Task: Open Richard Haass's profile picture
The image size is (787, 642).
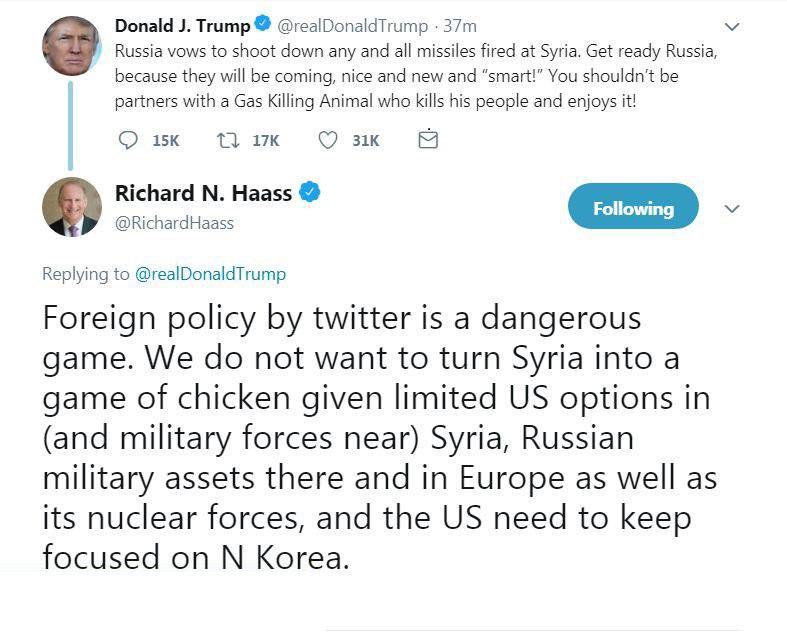Action: click(x=71, y=207)
